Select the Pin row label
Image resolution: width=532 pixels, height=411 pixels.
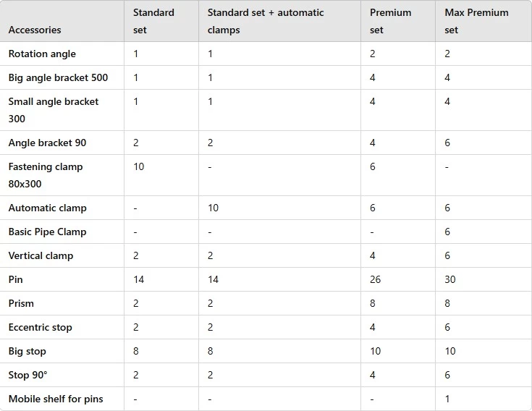[x=16, y=279]
